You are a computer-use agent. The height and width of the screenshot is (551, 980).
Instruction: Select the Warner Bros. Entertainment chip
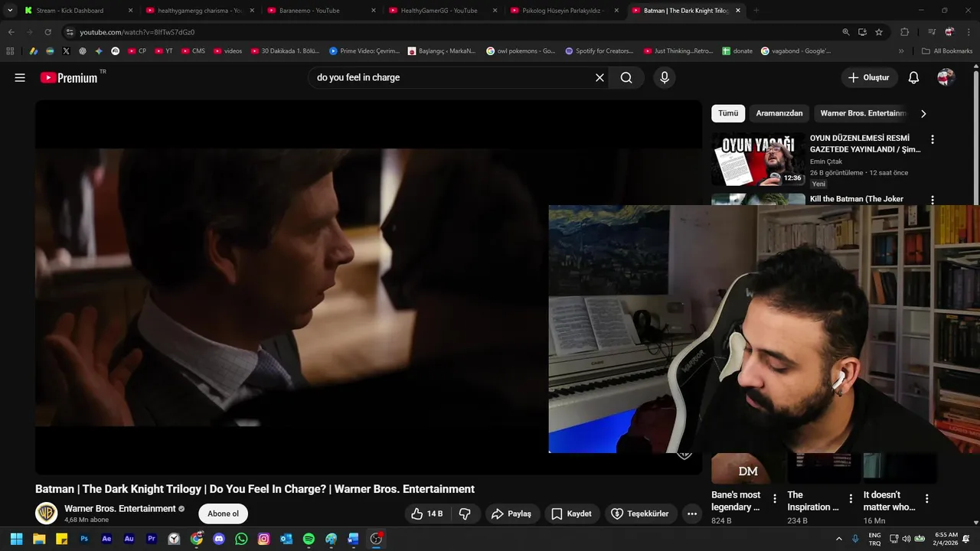tap(863, 113)
